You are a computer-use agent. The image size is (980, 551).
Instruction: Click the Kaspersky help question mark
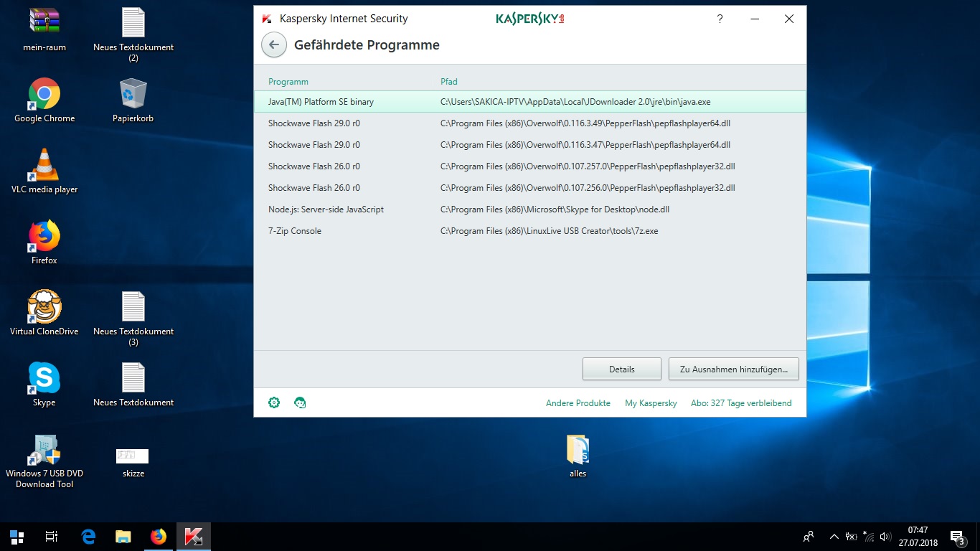[x=720, y=19]
